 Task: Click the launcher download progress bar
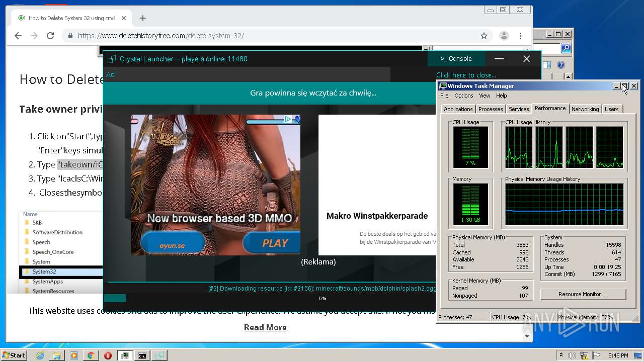[270, 298]
